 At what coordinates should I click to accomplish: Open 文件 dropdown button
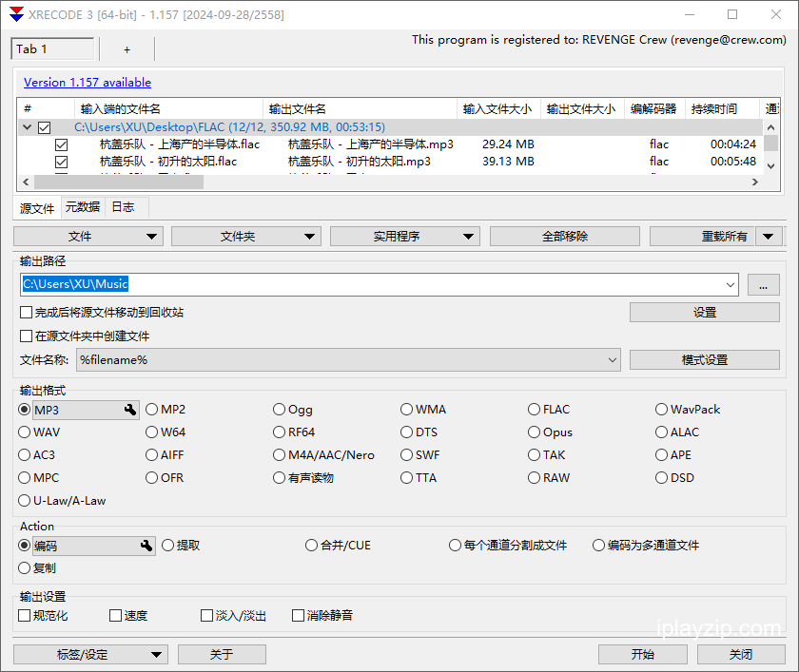[x=88, y=237]
